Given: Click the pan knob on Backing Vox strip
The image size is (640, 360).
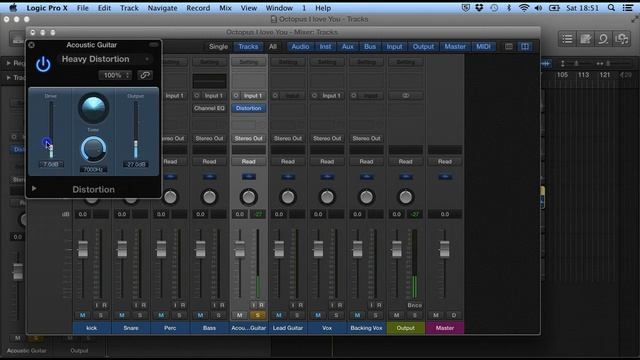Looking at the screenshot, I should coord(366,197).
